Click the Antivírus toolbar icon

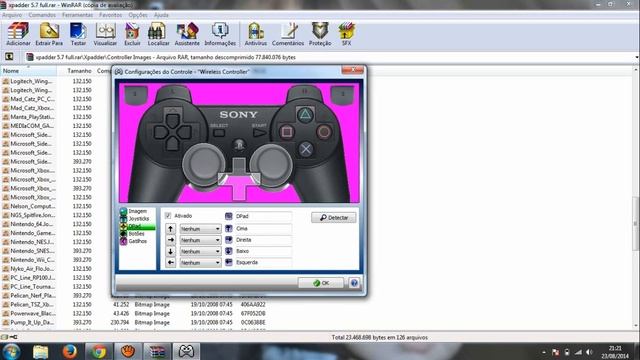click(x=256, y=34)
